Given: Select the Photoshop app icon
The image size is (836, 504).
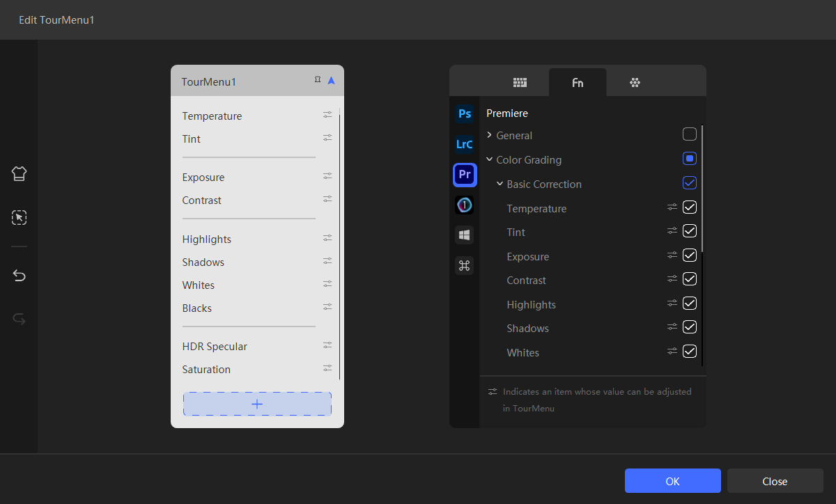Looking at the screenshot, I should coord(465,113).
